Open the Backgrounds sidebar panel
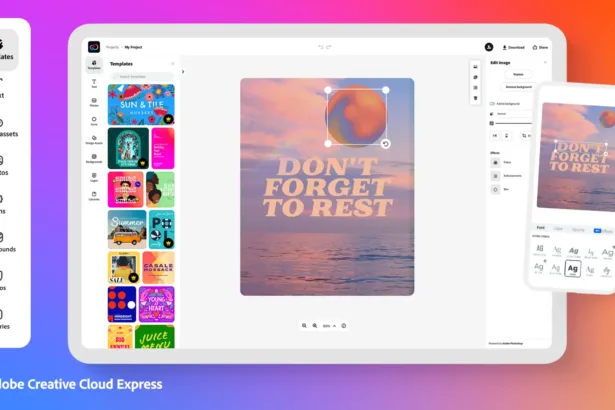Screen dimensions: 615x410 coord(94,158)
